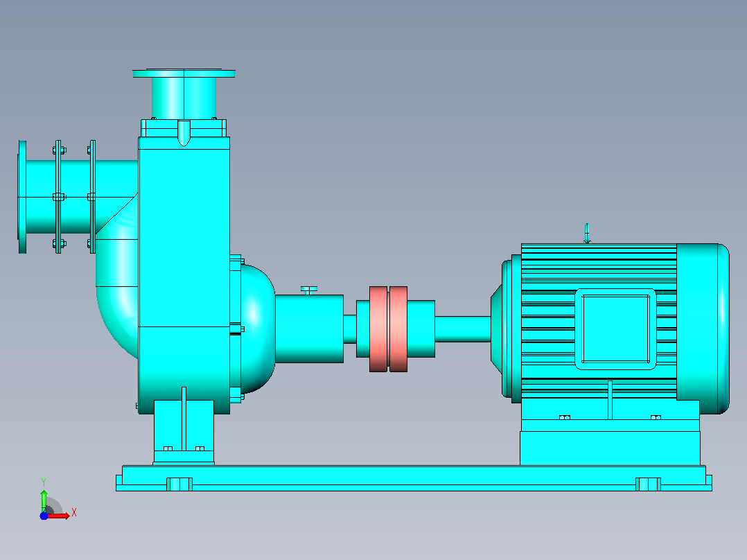This screenshot has height=560, width=747.
Task: Select the motor shaft to coupling
Action: click(463, 329)
